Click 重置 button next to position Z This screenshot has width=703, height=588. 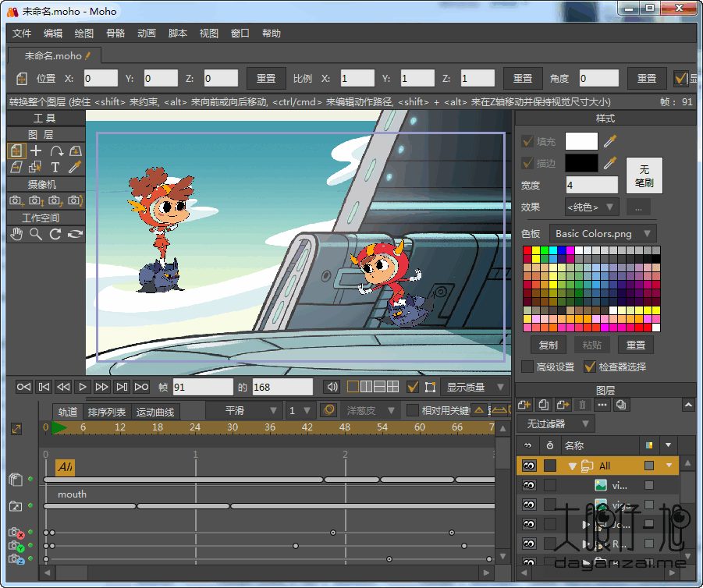pos(266,79)
